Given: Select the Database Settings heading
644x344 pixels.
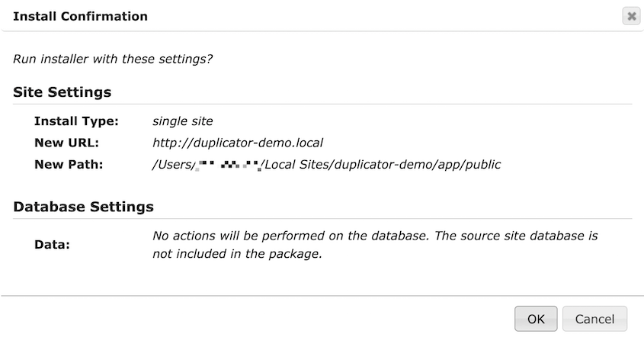Looking at the screenshot, I should 83,206.
